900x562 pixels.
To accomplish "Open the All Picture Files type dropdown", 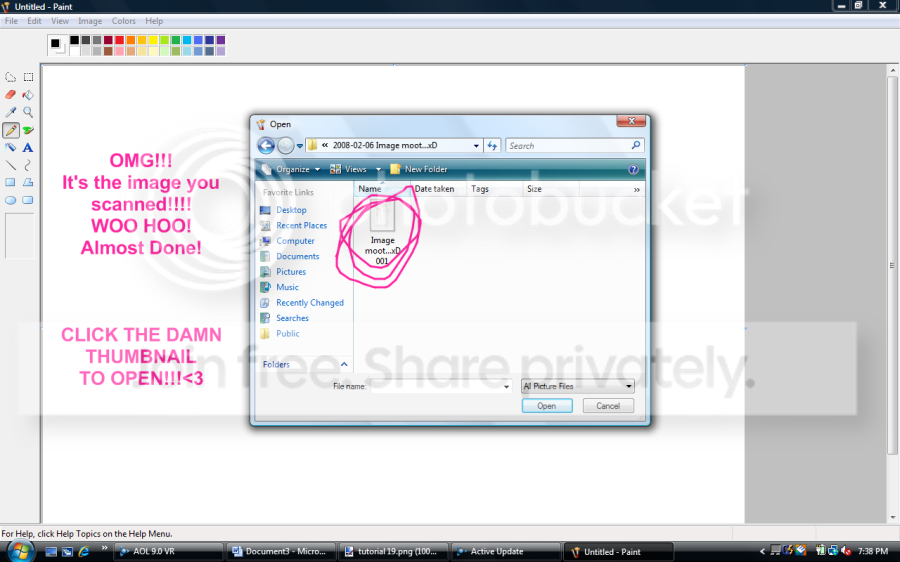I will (x=629, y=386).
